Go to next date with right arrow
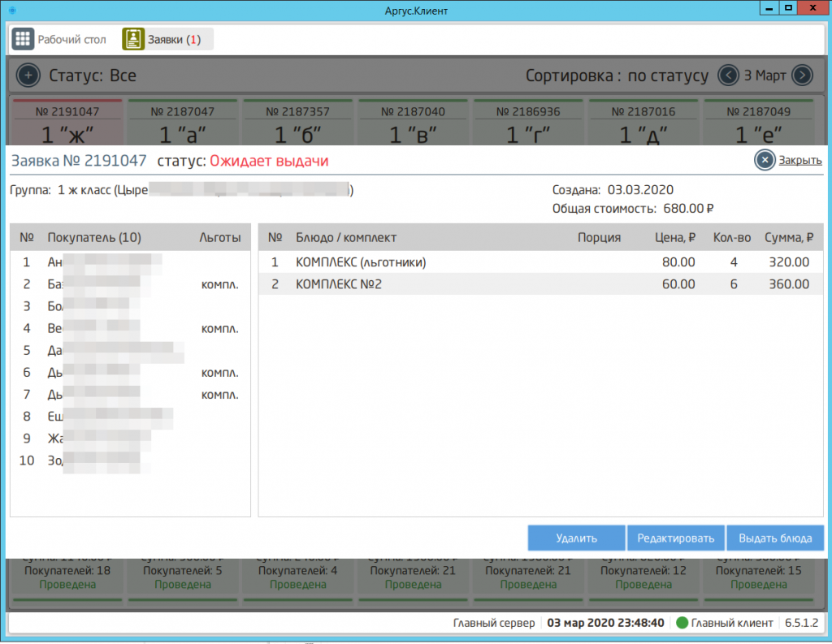This screenshot has height=644, width=832. [802, 76]
